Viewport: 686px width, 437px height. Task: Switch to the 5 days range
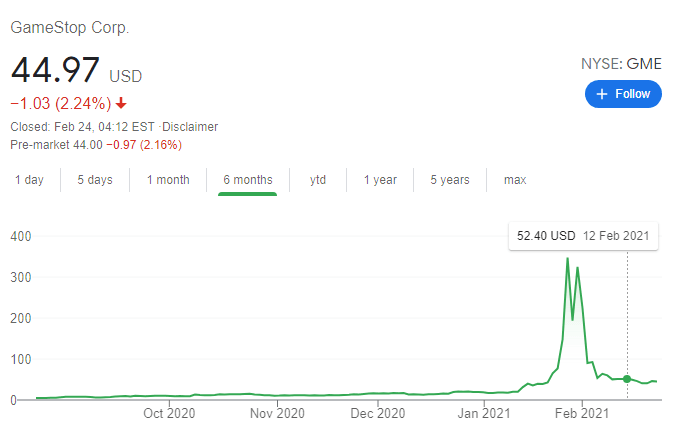[x=95, y=180]
